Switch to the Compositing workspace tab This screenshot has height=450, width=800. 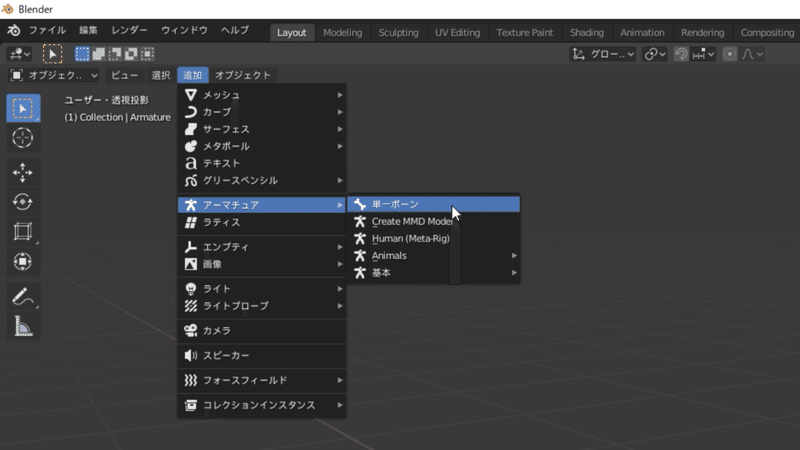(x=767, y=33)
